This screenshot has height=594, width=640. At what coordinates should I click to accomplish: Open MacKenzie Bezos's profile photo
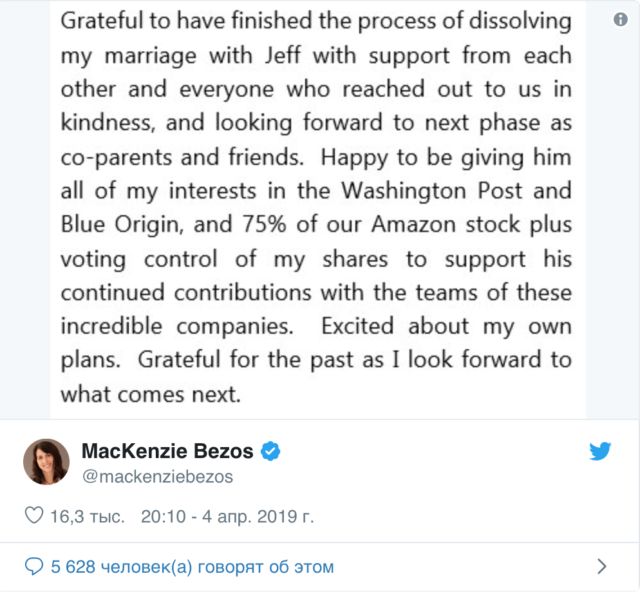coord(46,462)
